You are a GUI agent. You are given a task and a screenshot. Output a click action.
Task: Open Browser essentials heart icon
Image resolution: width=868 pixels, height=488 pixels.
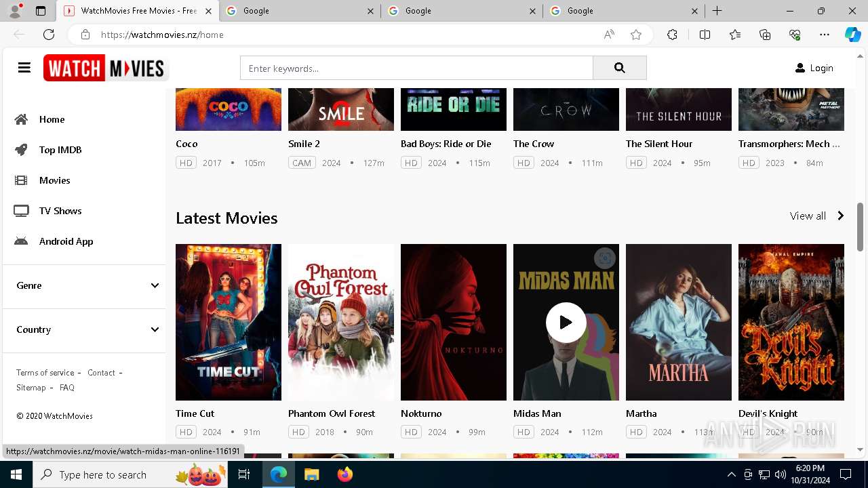(x=795, y=35)
